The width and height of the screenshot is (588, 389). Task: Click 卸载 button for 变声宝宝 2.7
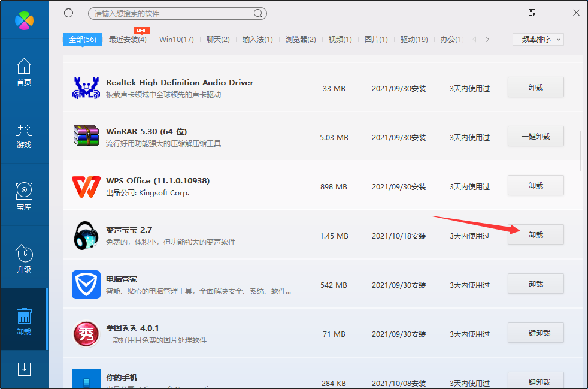point(536,235)
